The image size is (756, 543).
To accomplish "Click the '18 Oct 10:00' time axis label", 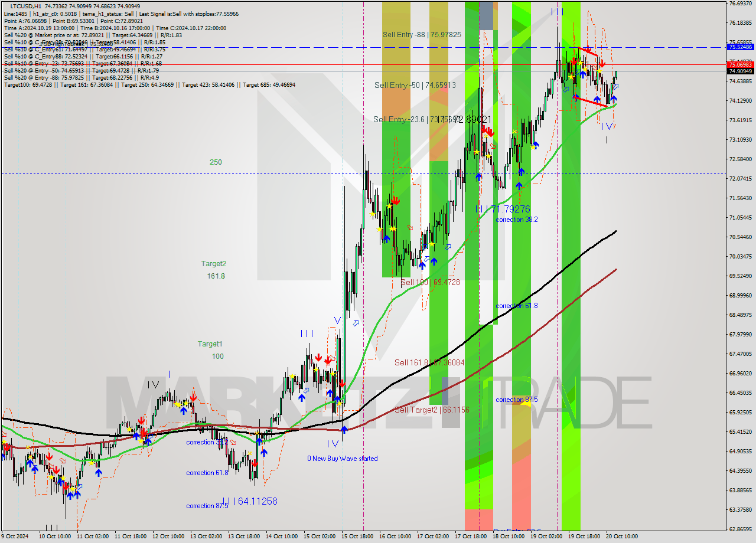I will point(509,537).
